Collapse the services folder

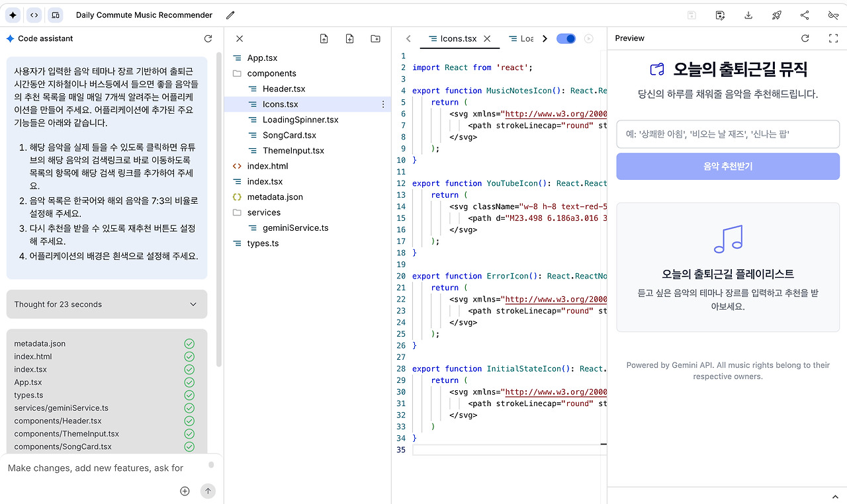pyautogui.click(x=263, y=212)
